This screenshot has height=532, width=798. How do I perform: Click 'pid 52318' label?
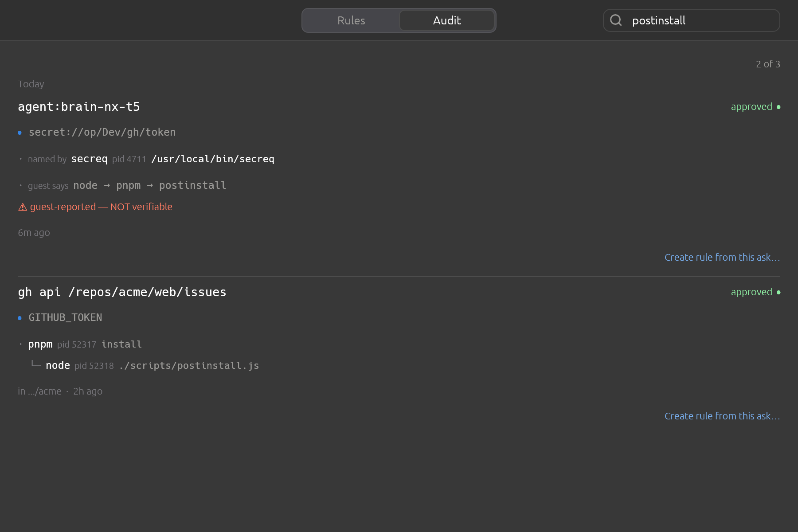pos(94,366)
